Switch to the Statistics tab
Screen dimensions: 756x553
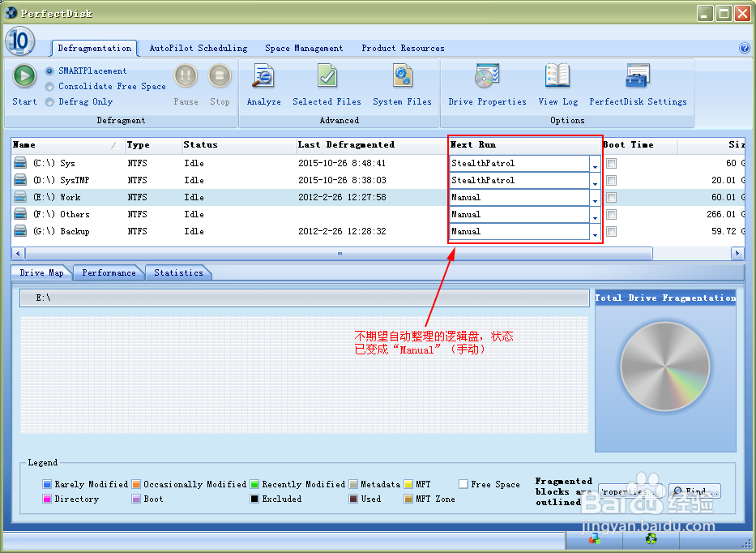pos(178,272)
